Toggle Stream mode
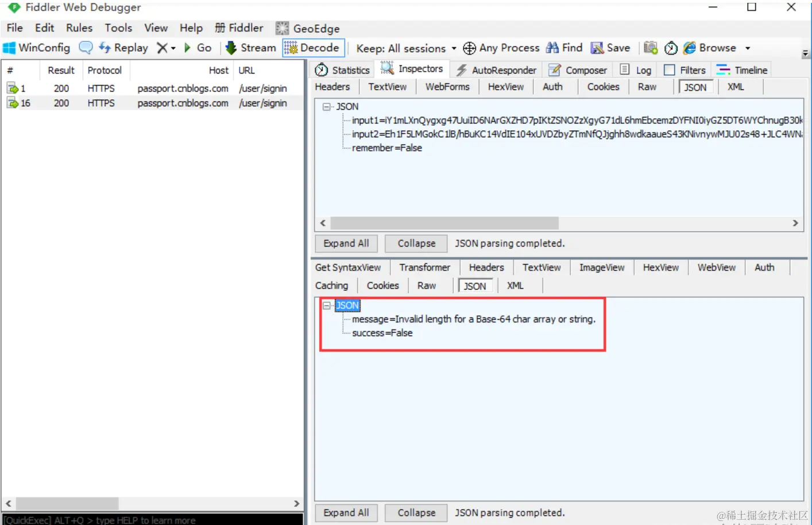This screenshot has height=525, width=812. tap(250, 48)
